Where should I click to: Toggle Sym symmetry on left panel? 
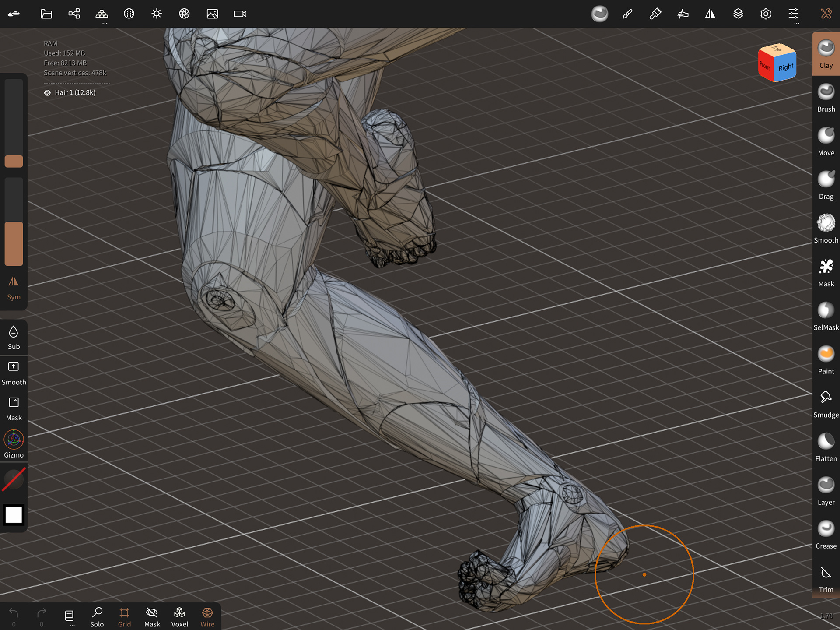[14, 288]
